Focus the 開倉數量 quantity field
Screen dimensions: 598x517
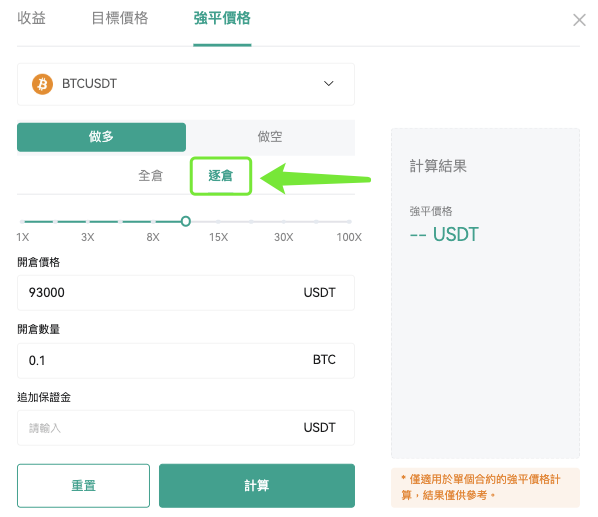(186, 360)
